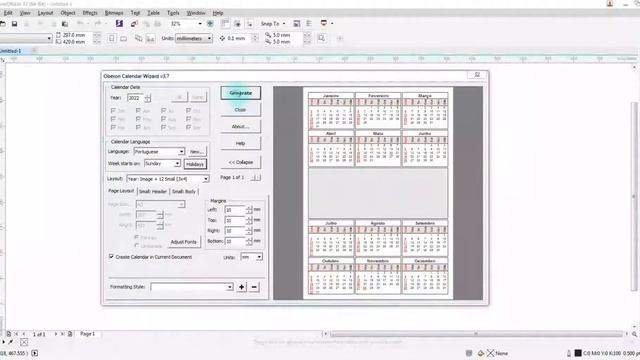Click the Application Launcher icon in the toolbar
Viewport: 640px width, 360px height.
(324, 23)
